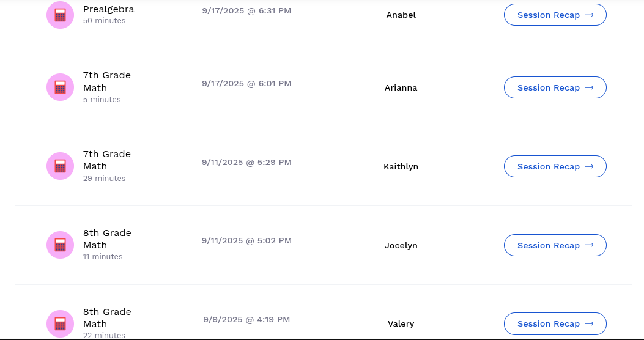Viewport: 644px width, 340px height.
Task: Click the 9/11/2025 @ 5:29 PM timestamp
Action: [x=246, y=162]
